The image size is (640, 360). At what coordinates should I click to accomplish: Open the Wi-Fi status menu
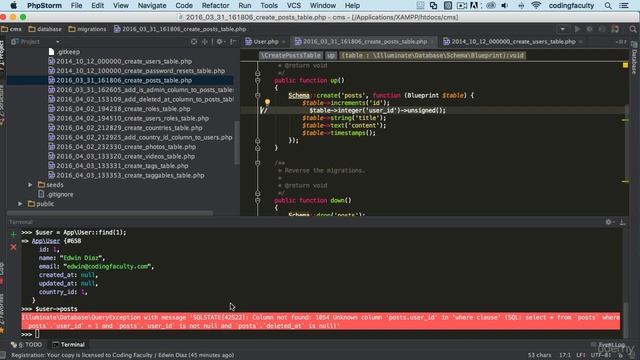(x=536, y=5)
